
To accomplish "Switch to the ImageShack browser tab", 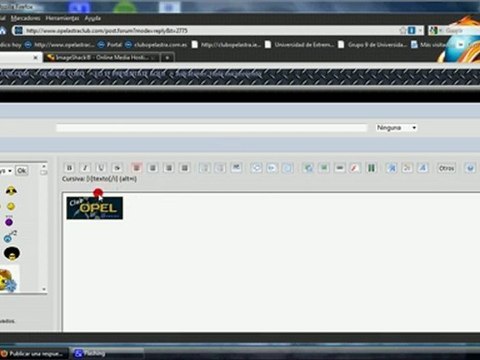I will pos(102,57).
